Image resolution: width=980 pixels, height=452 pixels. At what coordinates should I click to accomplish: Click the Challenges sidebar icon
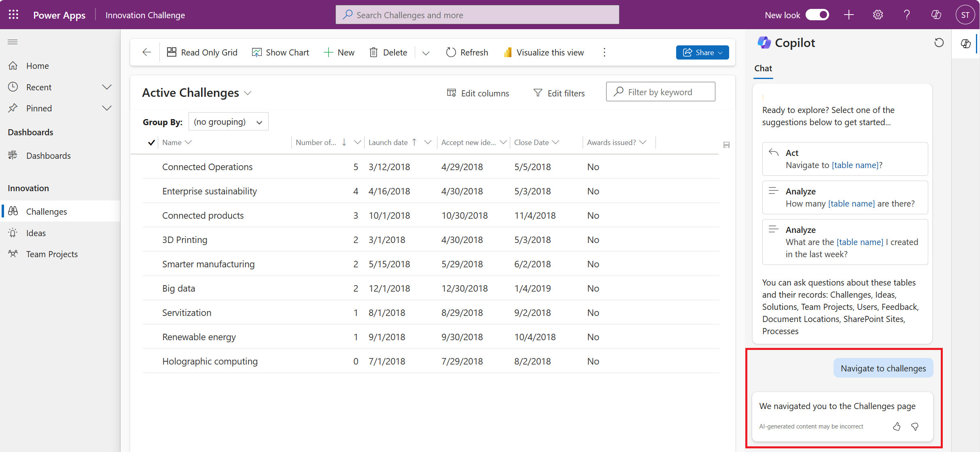point(14,211)
